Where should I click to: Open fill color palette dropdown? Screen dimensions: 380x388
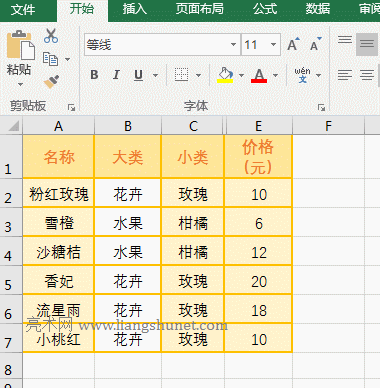pos(241,75)
